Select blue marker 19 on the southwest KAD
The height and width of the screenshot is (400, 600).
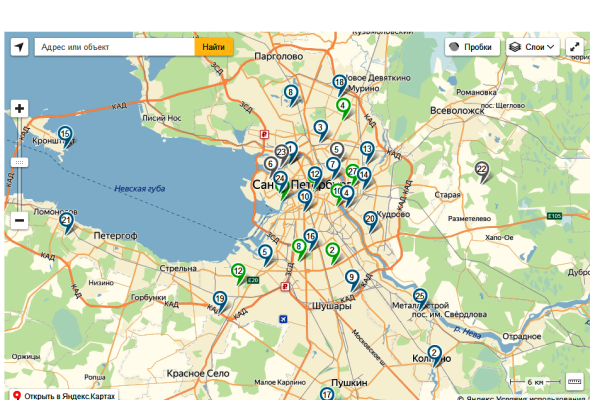(x=220, y=301)
